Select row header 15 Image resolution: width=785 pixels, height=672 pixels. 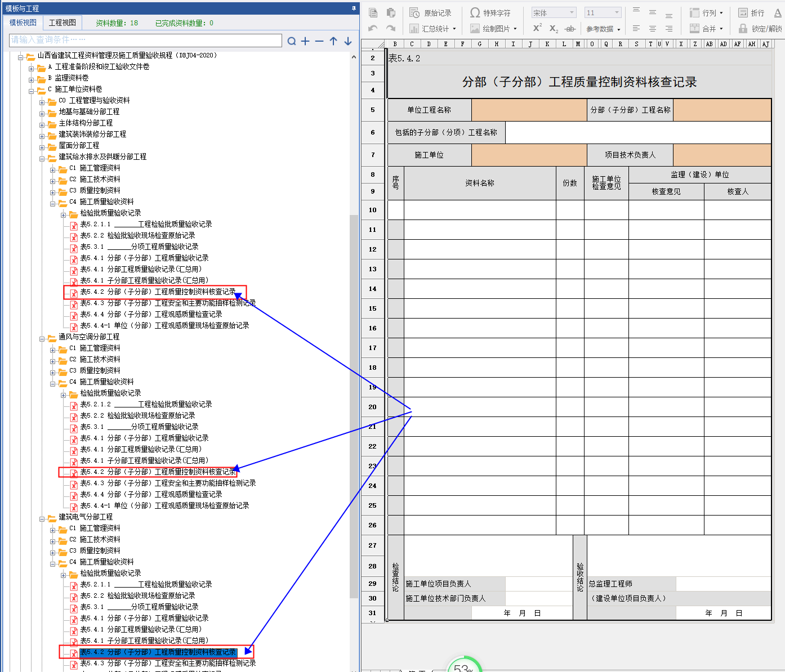[373, 308]
